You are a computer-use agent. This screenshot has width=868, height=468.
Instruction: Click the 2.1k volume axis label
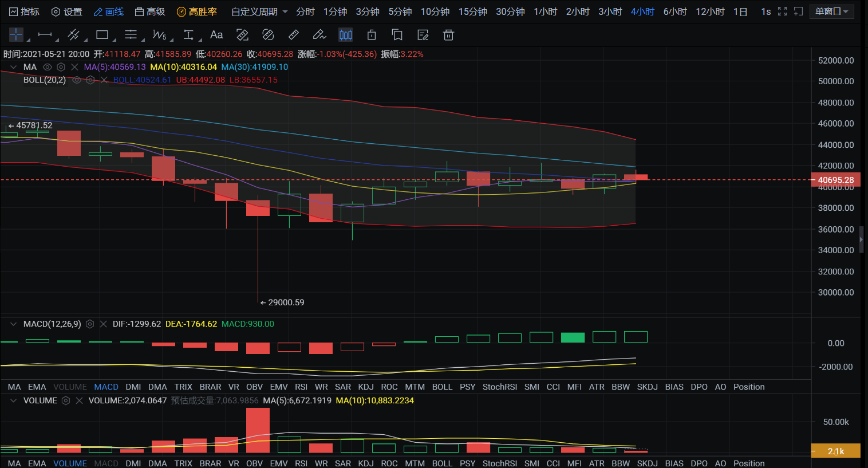pyautogui.click(x=836, y=451)
